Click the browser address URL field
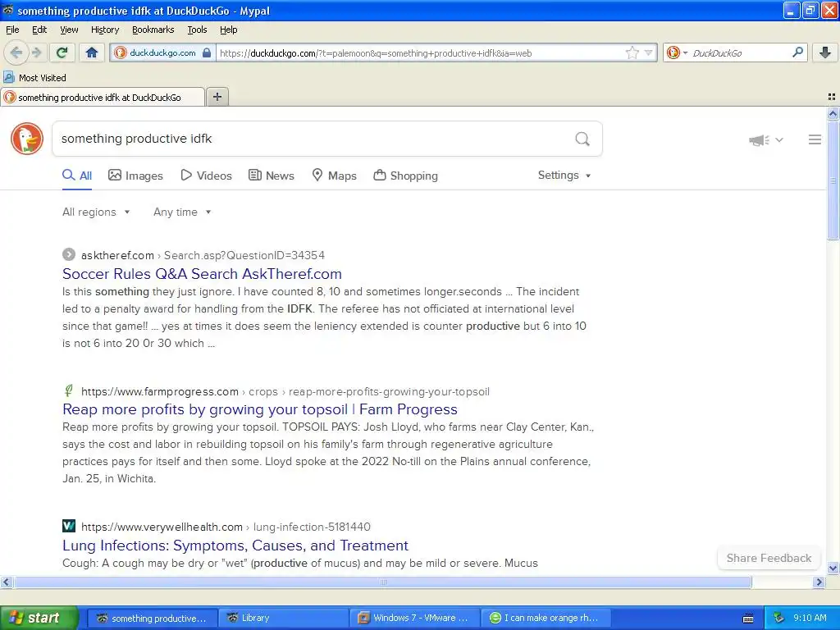The width and height of the screenshot is (840, 630). tap(421, 52)
